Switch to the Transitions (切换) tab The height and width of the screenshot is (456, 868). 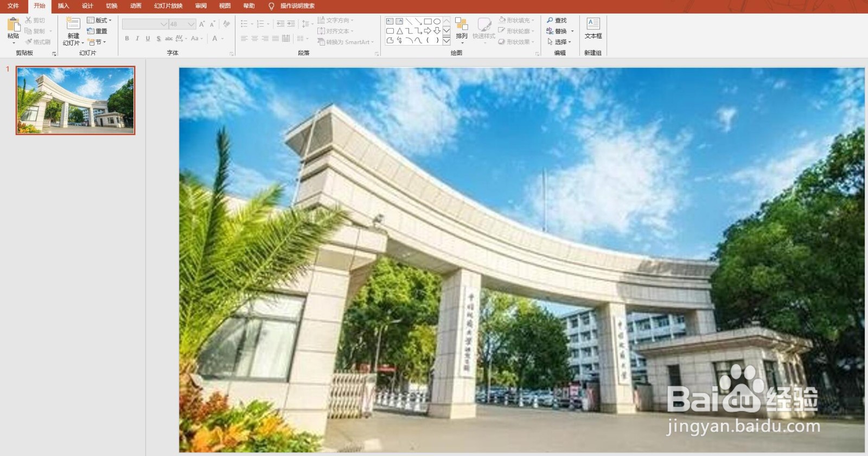(112, 6)
